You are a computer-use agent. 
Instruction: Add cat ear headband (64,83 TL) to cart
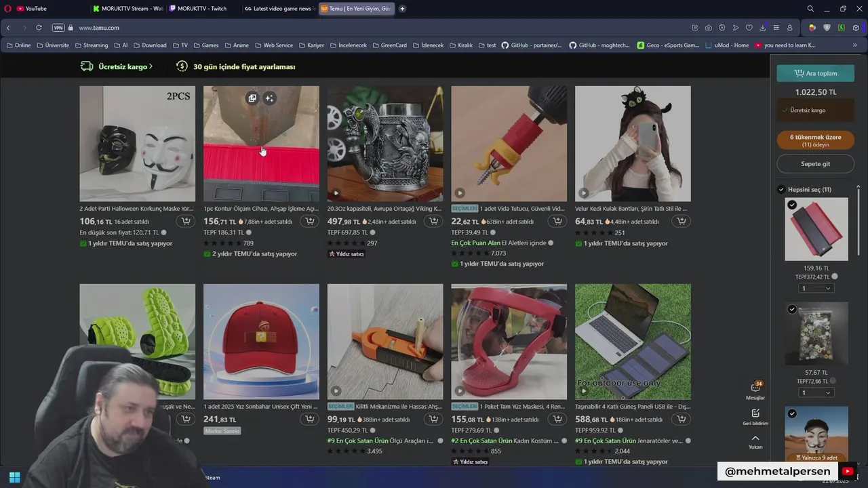pos(682,221)
